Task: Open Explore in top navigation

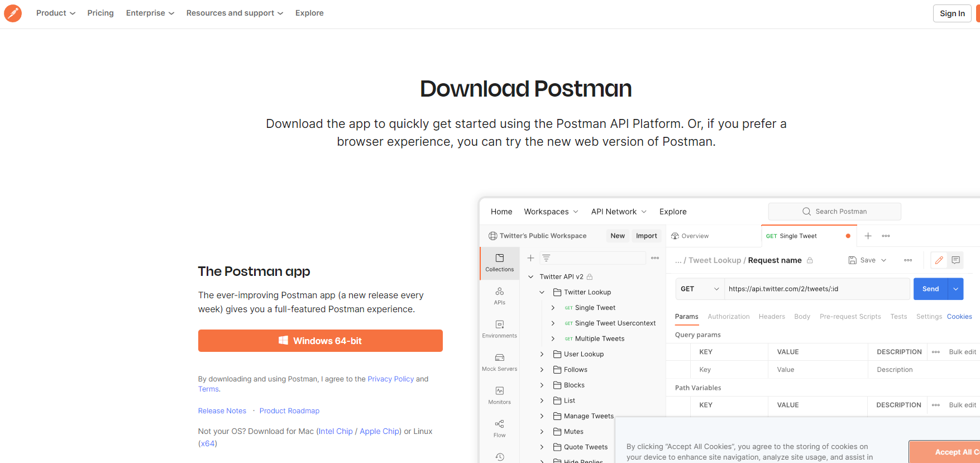Action: pyautogui.click(x=309, y=13)
